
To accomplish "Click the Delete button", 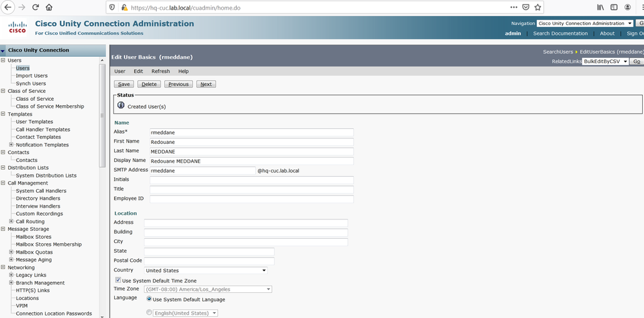I will (x=149, y=84).
